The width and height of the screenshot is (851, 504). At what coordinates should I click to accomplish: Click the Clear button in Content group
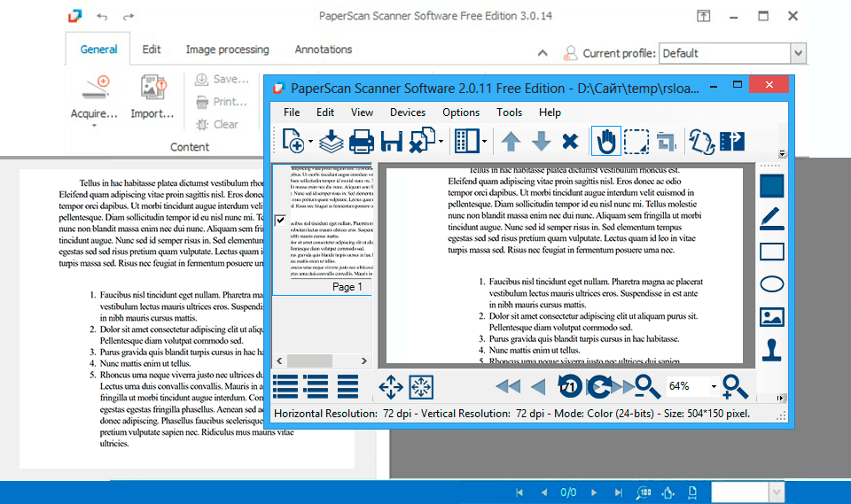click(217, 125)
